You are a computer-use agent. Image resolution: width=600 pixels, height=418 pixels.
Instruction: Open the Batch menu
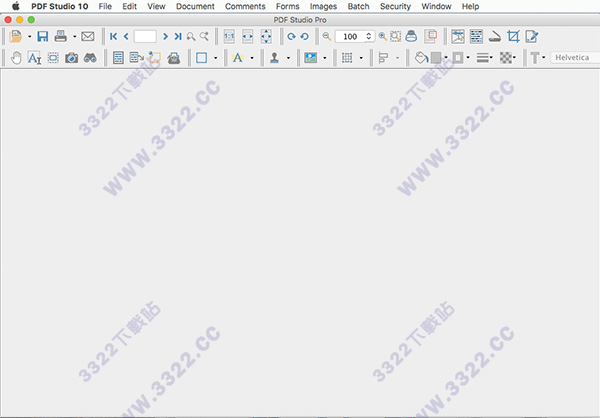pyautogui.click(x=358, y=6)
